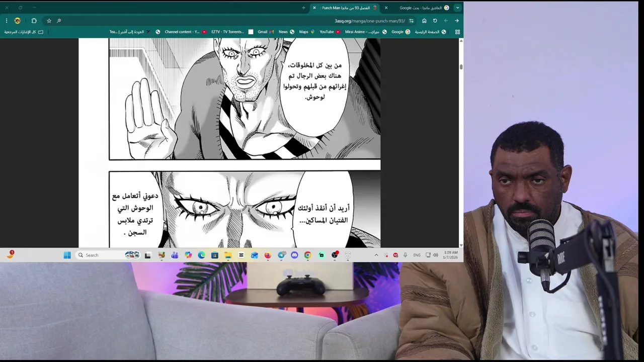Click the scrollbar down arrow

tap(461, 245)
